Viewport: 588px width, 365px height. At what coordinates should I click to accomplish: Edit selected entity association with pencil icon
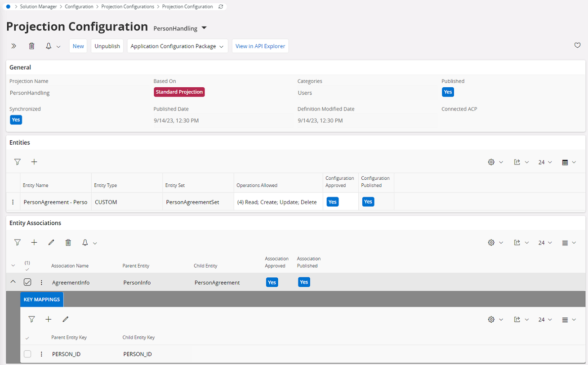coord(51,243)
